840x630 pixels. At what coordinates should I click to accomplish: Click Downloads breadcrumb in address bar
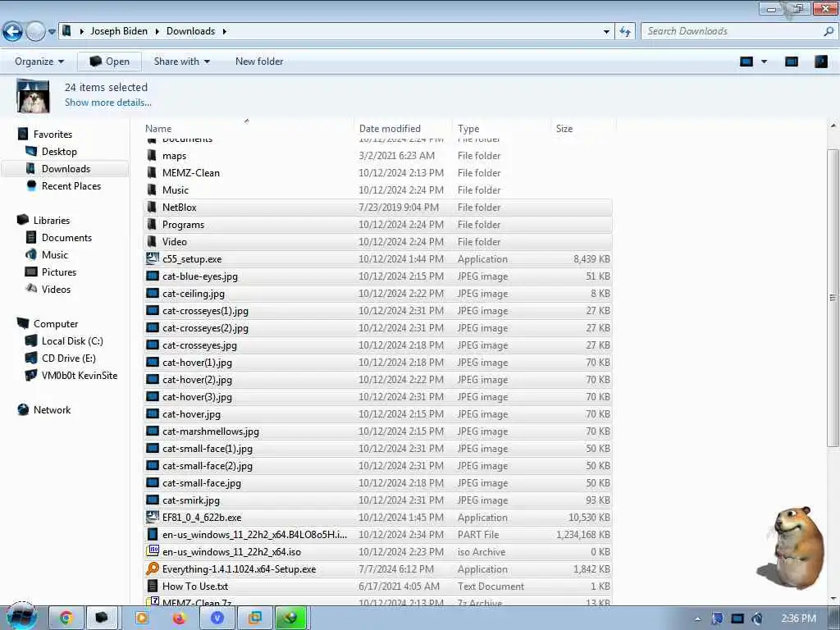click(190, 31)
